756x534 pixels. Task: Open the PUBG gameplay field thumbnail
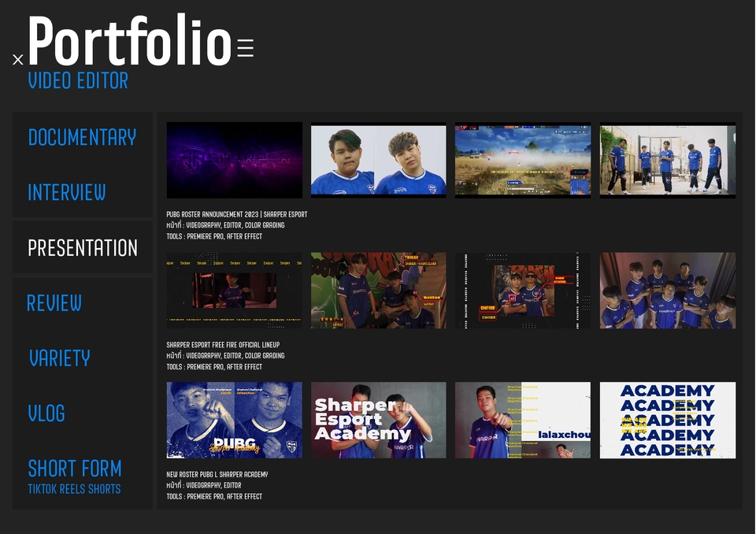pos(523,160)
